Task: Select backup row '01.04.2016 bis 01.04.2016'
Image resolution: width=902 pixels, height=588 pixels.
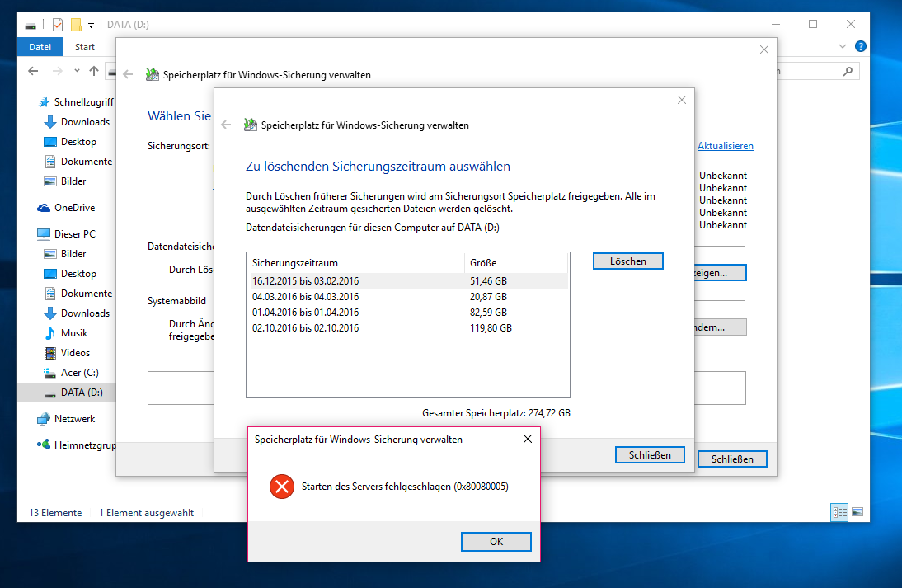Action: point(407,313)
